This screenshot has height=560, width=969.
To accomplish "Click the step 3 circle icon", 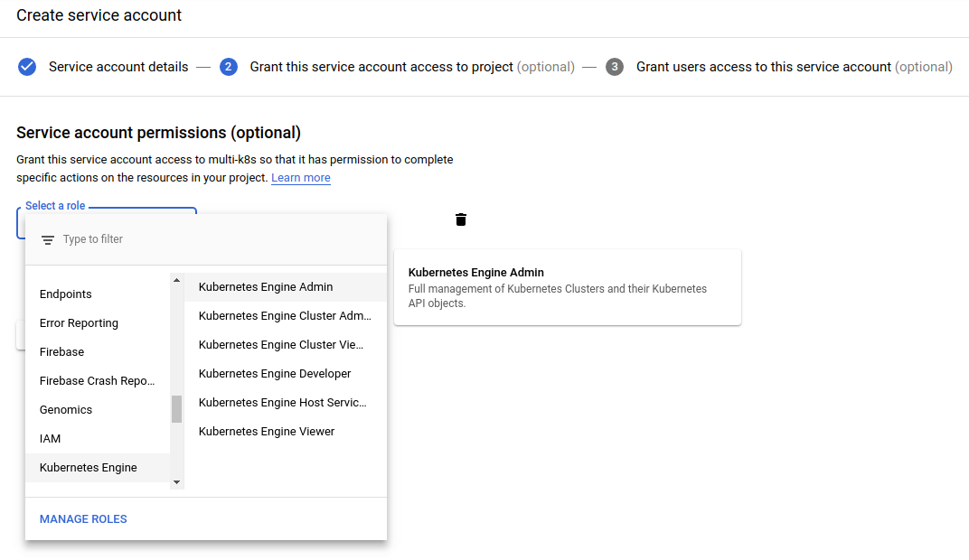I will pyautogui.click(x=615, y=67).
